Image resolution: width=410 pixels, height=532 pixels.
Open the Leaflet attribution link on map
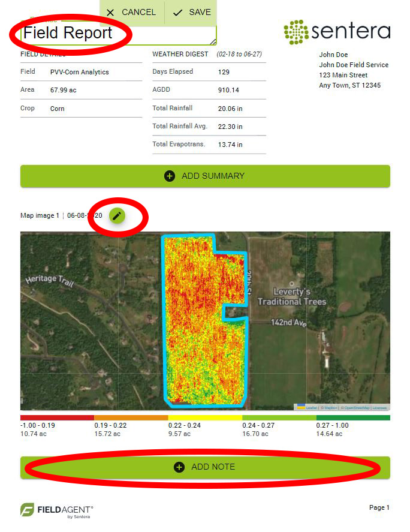tap(311, 408)
